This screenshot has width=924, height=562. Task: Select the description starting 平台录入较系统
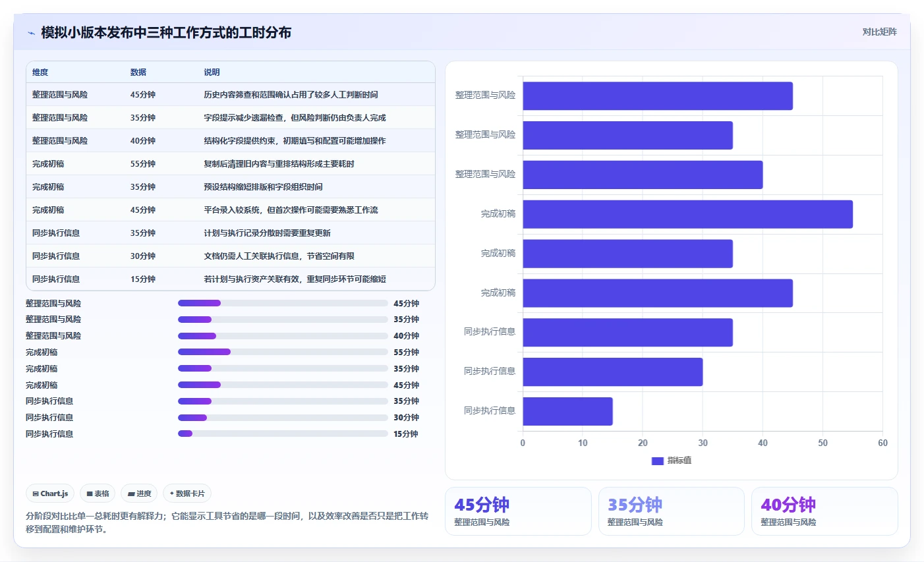click(291, 210)
